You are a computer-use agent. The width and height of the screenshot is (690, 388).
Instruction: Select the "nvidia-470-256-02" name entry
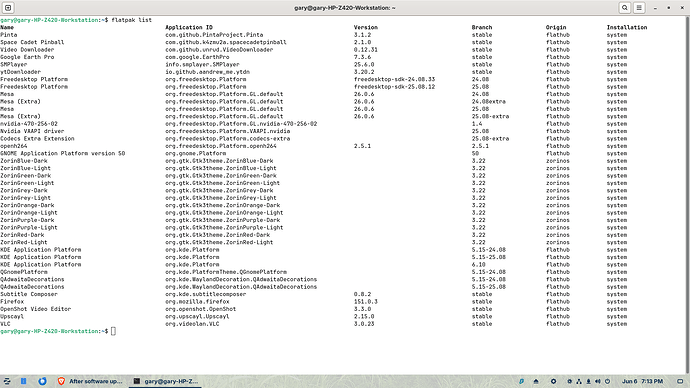coord(29,124)
